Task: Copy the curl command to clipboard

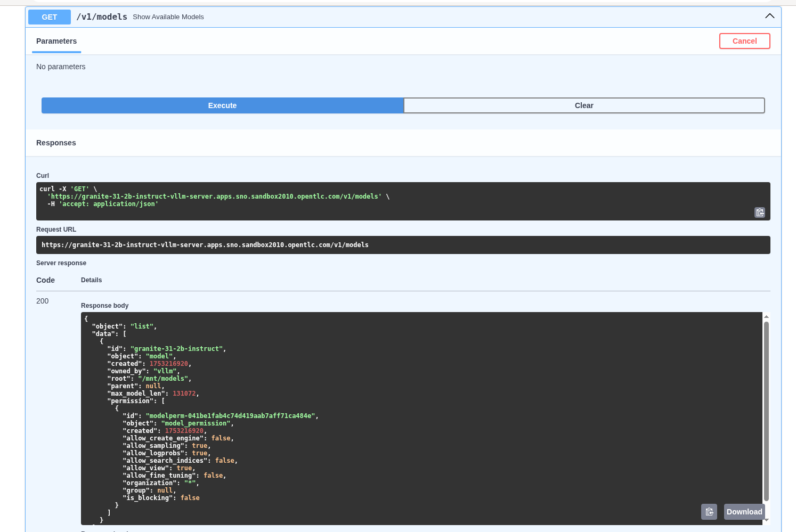Action: (x=760, y=212)
